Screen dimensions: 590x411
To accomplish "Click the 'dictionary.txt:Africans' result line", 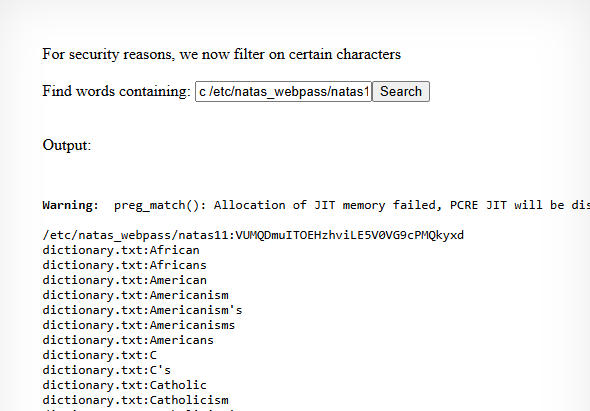I will [125, 265].
